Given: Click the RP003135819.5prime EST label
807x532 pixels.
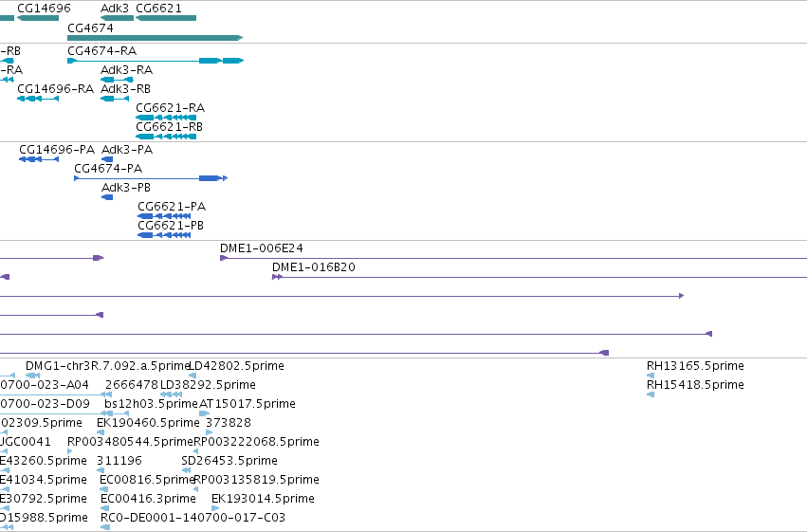Looking at the screenshot, I should pos(256,480).
